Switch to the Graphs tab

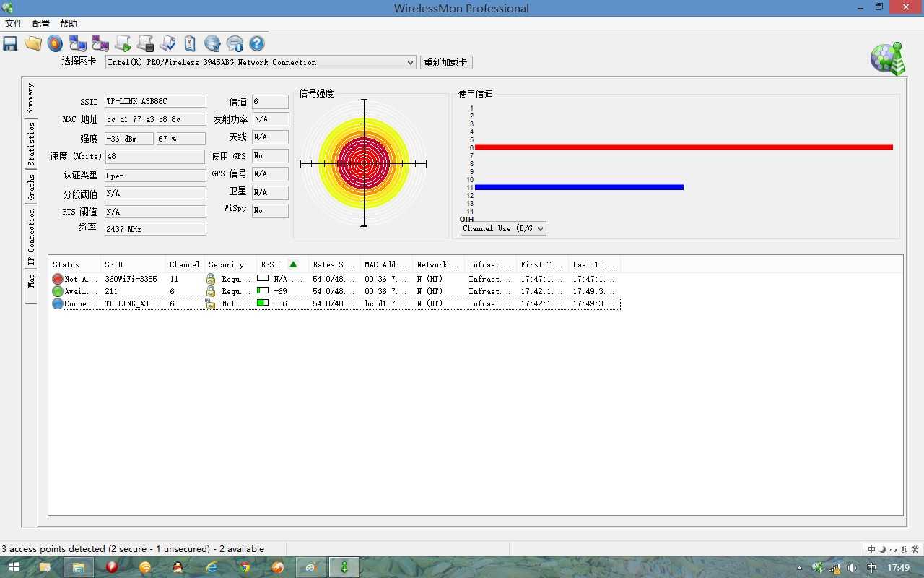pos(30,187)
